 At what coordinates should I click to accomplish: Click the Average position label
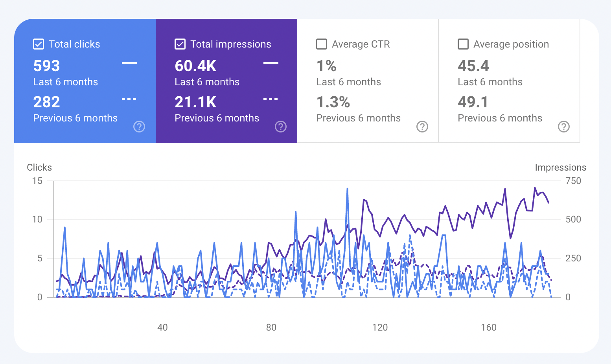[x=511, y=44]
